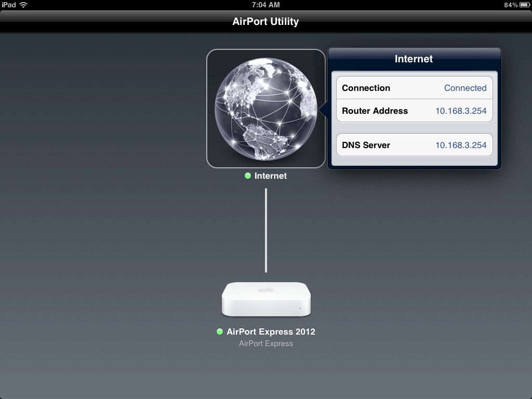The height and width of the screenshot is (399, 532).
Task: Select the DNS Server row
Action: 414,145
